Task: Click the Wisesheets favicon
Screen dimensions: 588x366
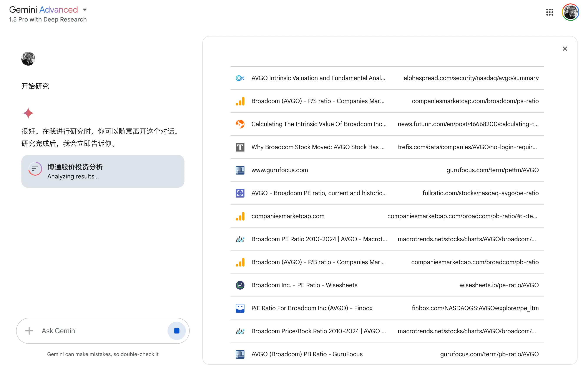Action: (240, 285)
